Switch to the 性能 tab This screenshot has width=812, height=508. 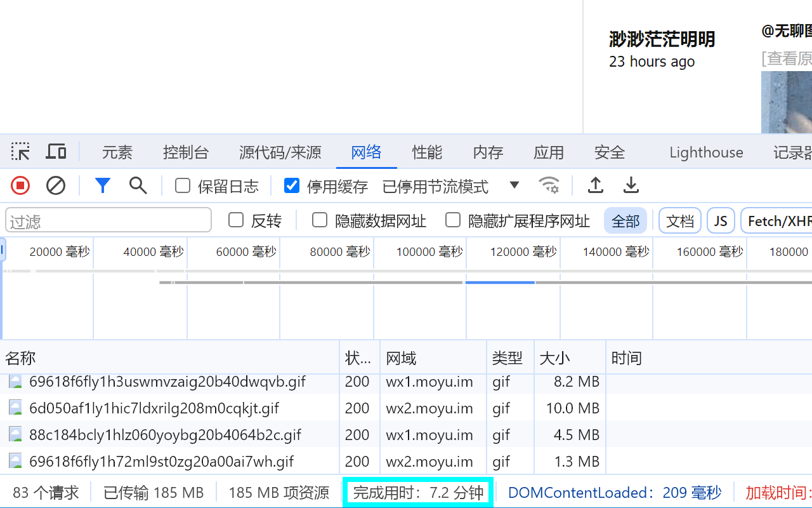(x=427, y=152)
